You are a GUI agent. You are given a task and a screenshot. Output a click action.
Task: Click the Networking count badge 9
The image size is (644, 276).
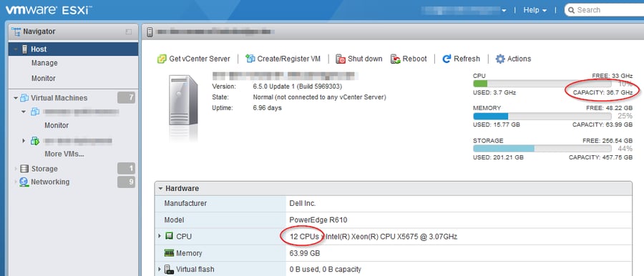(127, 182)
